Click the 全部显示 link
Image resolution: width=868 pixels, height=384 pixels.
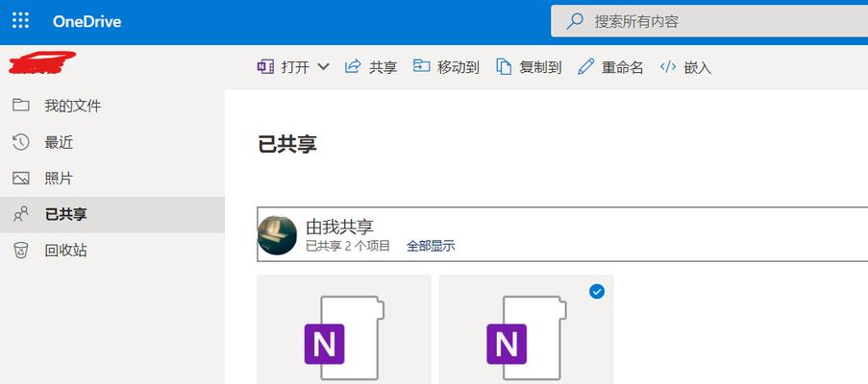(431, 247)
